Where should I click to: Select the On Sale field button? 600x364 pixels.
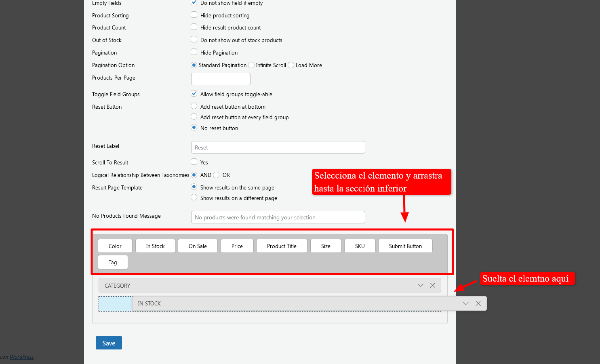click(198, 246)
